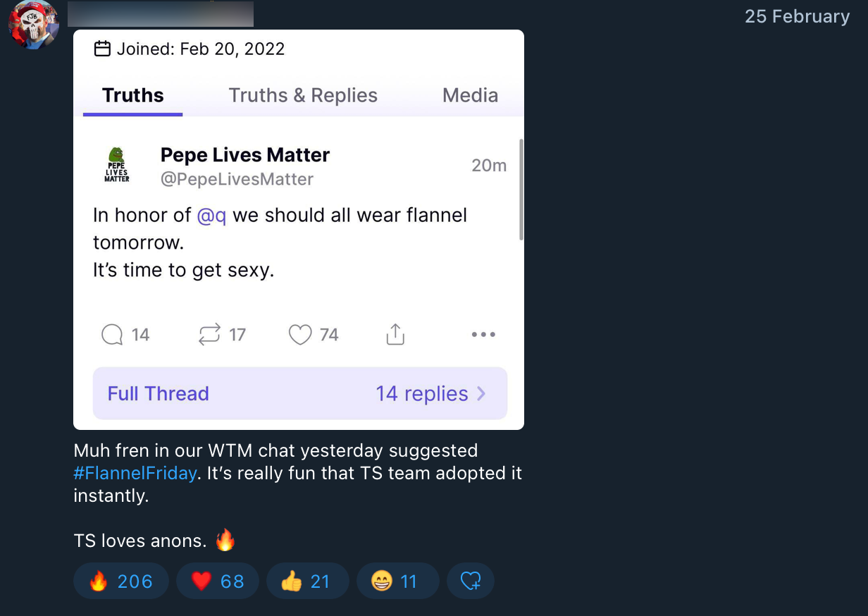Click the reply speech bubble icon
Image resolution: width=868 pixels, height=616 pixels.
(112, 334)
